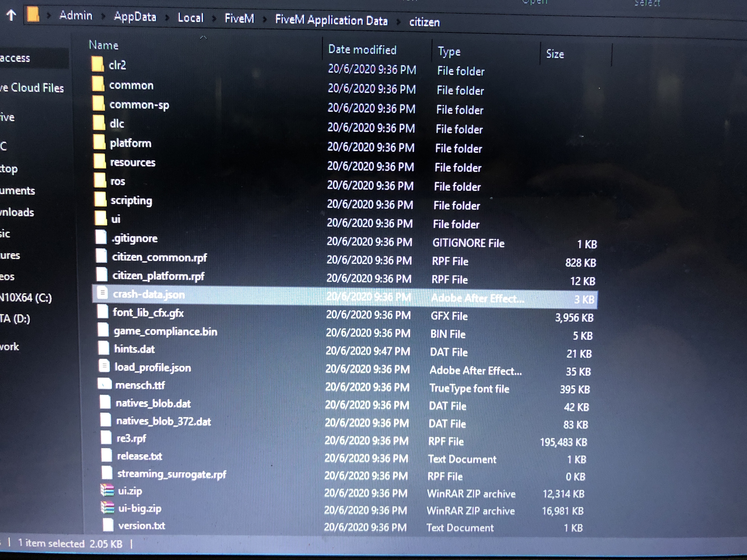The image size is (747, 560).
Task: Expand the chevron before Admin in the path
Action: (49, 16)
